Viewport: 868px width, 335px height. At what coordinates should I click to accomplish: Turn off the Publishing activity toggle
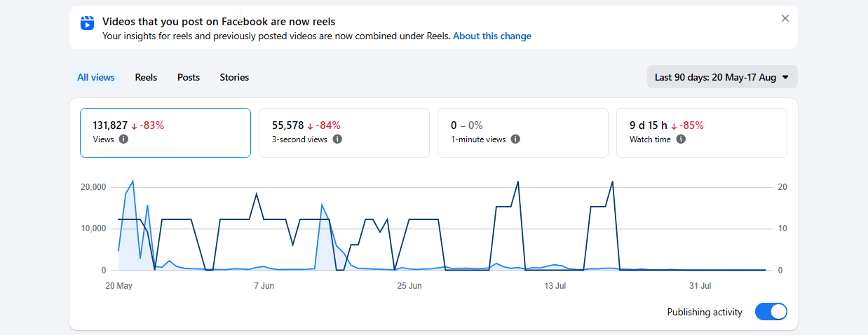click(771, 312)
